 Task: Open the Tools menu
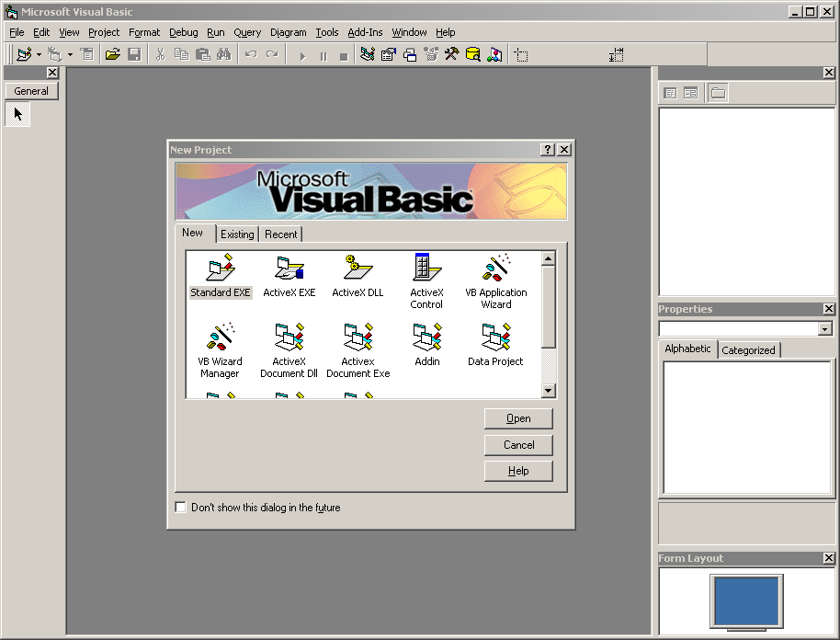pyautogui.click(x=327, y=33)
